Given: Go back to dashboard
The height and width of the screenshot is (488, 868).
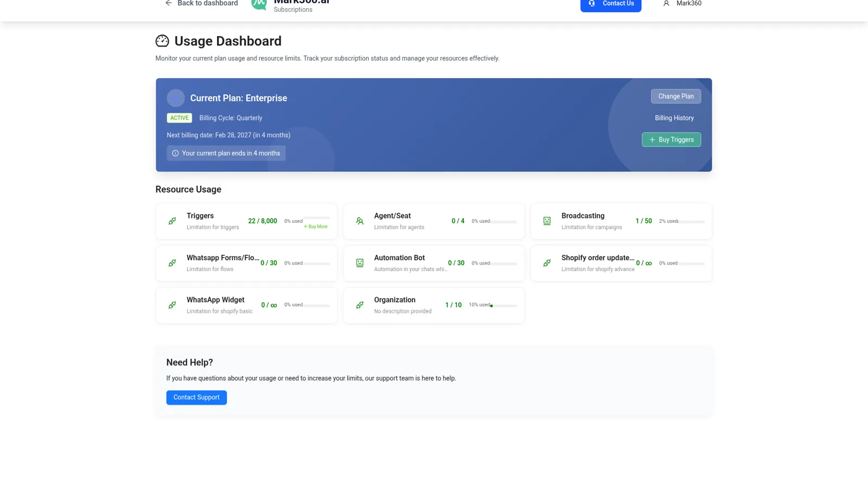Looking at the screenshot, I should [201, 3].
